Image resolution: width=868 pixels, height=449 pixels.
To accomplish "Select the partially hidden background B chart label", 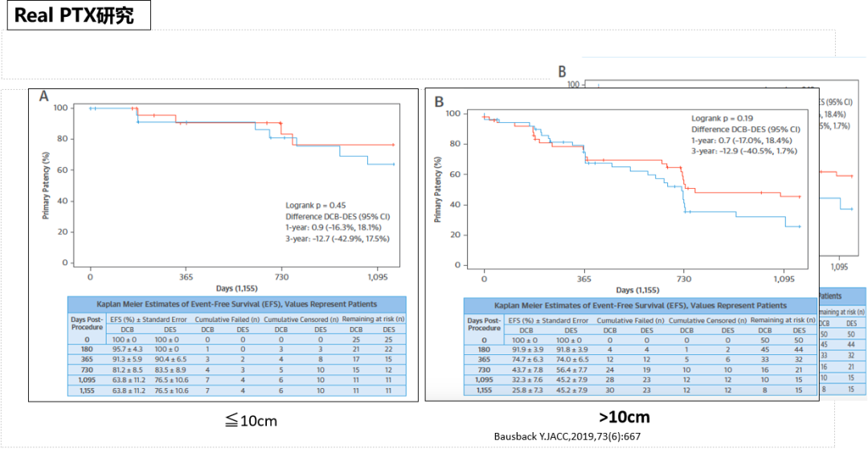I will coord(562,71).
